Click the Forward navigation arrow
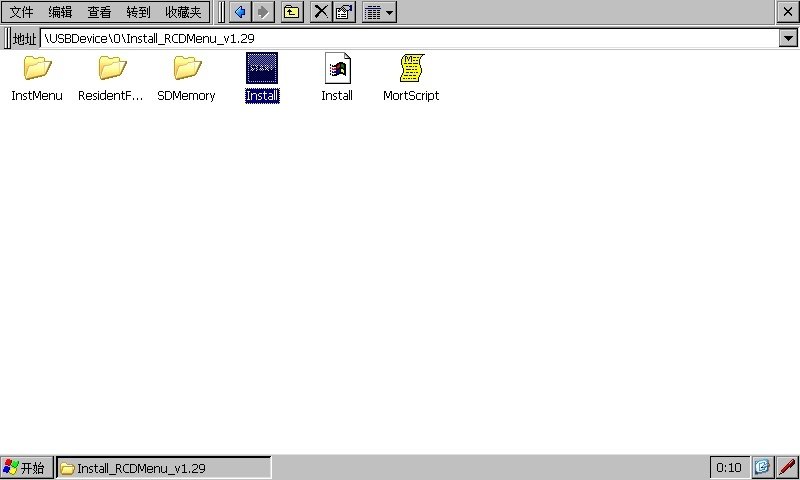The height and width of the screenshot is (480, 800). (x=263, y=12)
